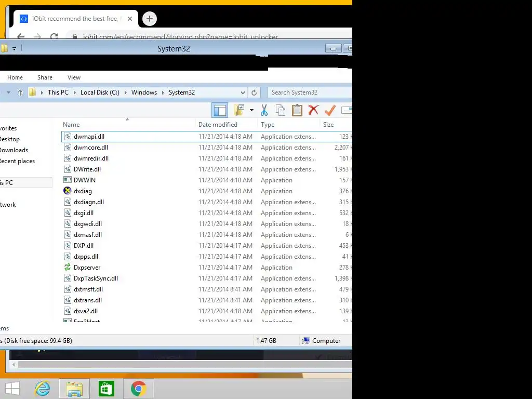Viewport: 532px width, 399px height.
Task: Click the Paste clipboard icon
Action: pos(297,110)
